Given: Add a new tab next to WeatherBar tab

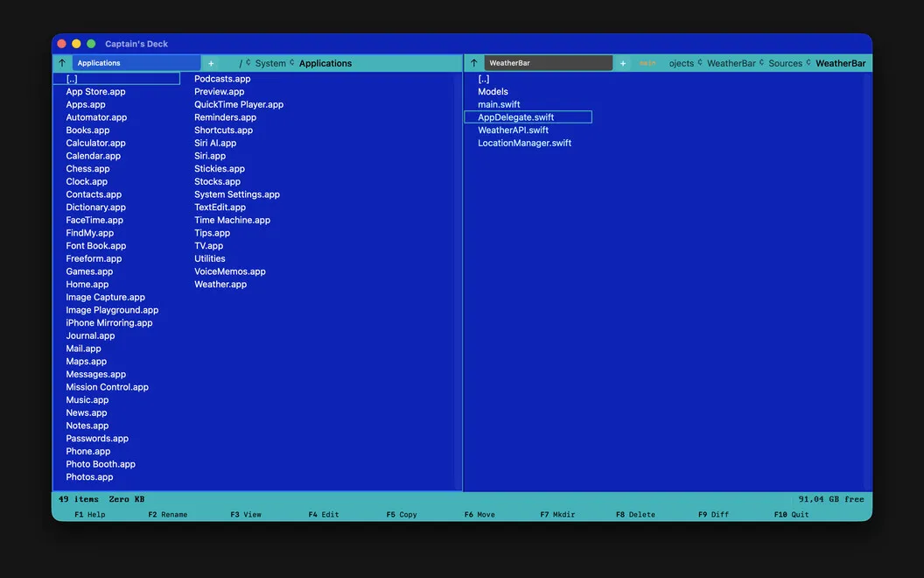Looking at the screenshot, I should 623,63.
